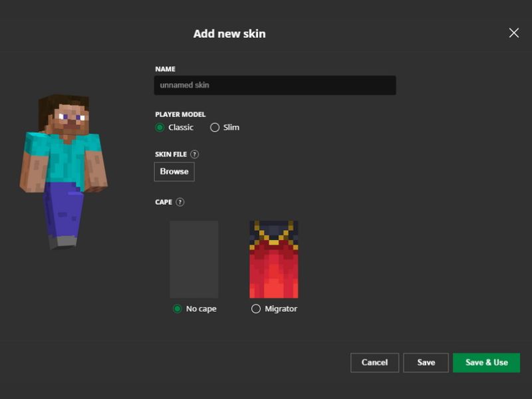The height and width of the screenshot is (399, 532).
Task: Click the NAME field label
Action: [165, 69]
